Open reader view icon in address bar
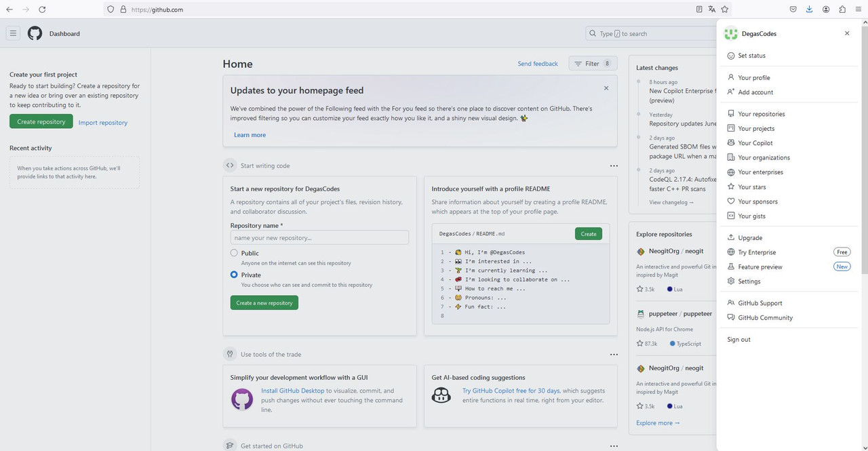Viewport: 868px width, 451px height. (699, 9)
